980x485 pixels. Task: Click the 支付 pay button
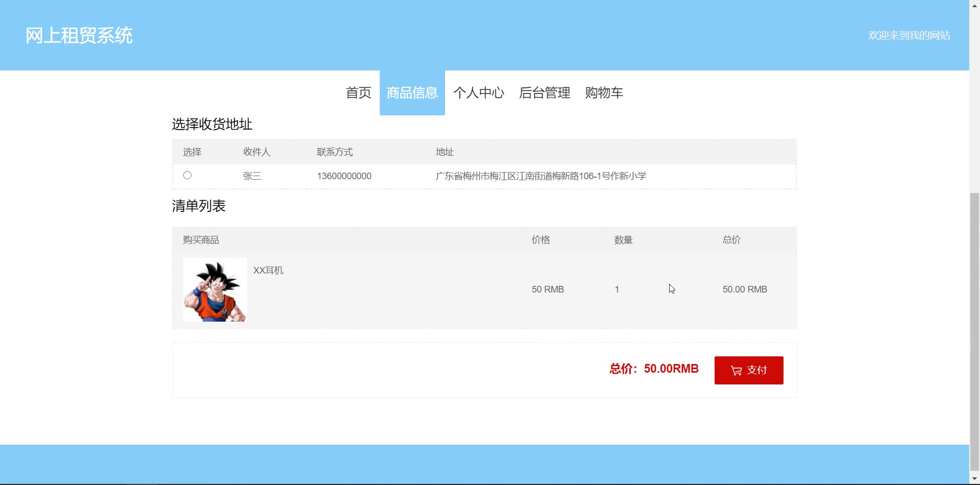[x=749, y=370]
